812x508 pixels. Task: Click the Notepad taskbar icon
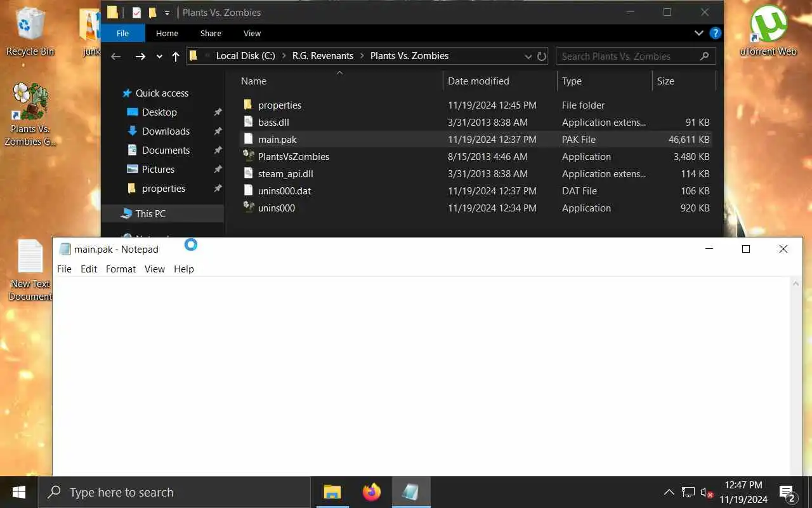(x=411, y=492)
